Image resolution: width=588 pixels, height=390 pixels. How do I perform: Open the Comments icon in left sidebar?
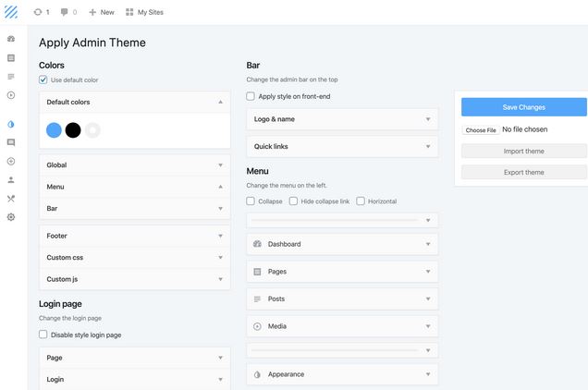click(11, 142)
